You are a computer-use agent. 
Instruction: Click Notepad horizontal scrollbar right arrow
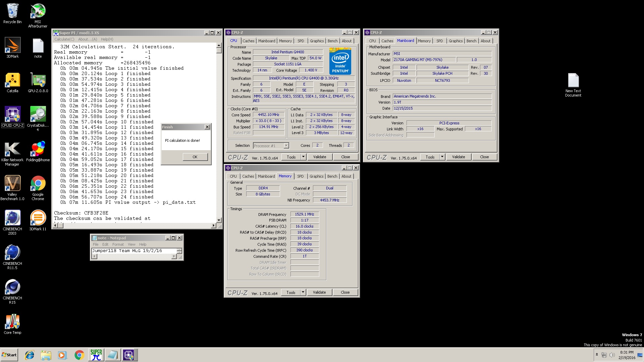point(174,256)
